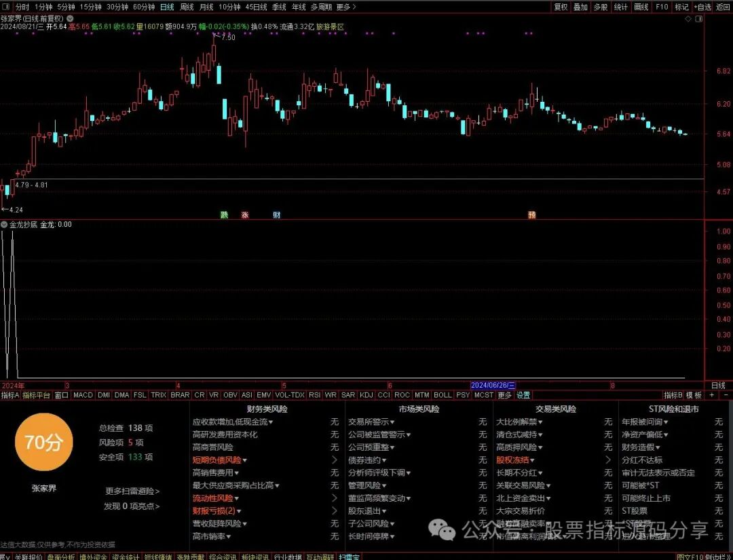Select RSI indicator tab
Image resolution: width=733 pixels, height=560 pixels.
pyautogui.click(x=315, y=395)
